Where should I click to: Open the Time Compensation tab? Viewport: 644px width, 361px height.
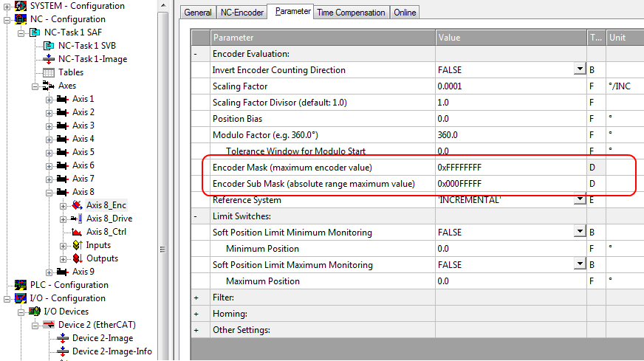(x=351, y=13)
